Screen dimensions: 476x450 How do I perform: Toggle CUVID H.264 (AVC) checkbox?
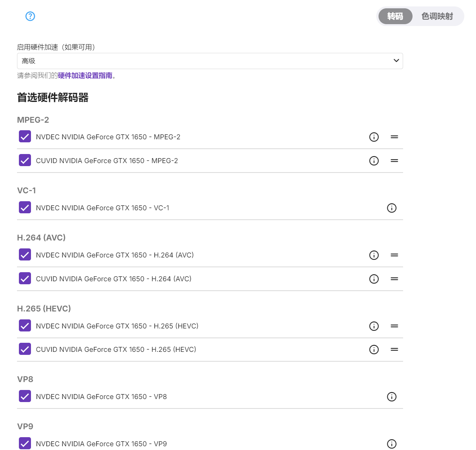pos(25,279)
